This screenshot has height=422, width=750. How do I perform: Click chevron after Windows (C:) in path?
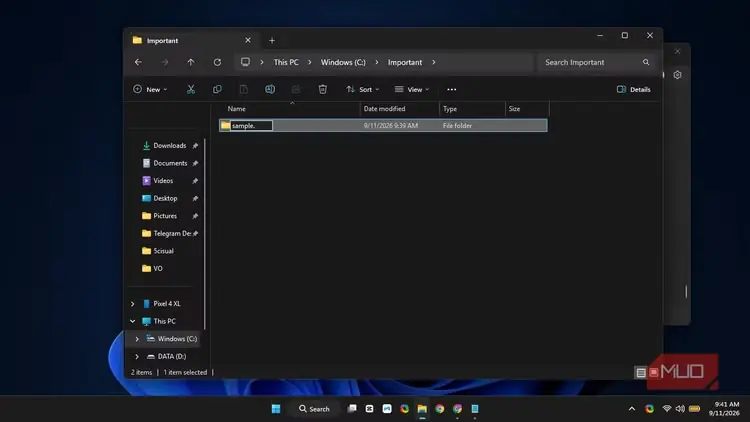[x=376, y=62]
